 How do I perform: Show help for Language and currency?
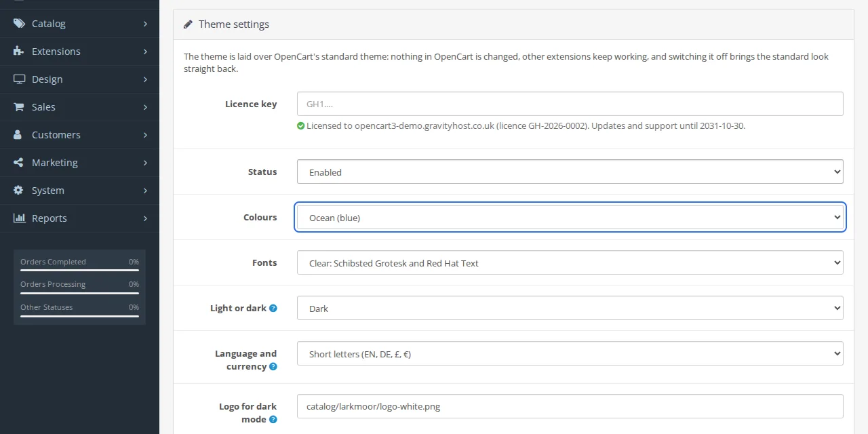point(273,367)
